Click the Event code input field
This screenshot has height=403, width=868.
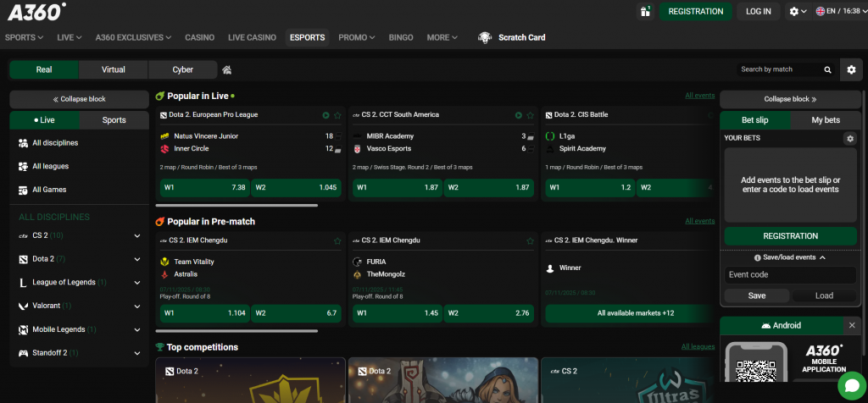tap(790, 275)
